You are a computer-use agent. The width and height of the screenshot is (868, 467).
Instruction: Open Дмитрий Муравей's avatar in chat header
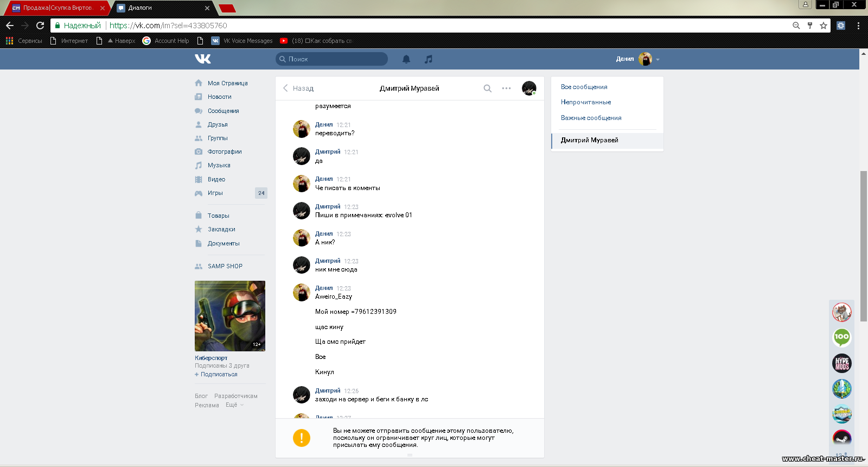[x=529, y=88]
